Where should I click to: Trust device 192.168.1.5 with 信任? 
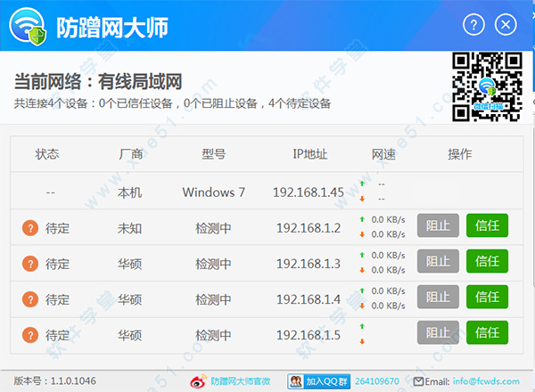coord(487,332)
